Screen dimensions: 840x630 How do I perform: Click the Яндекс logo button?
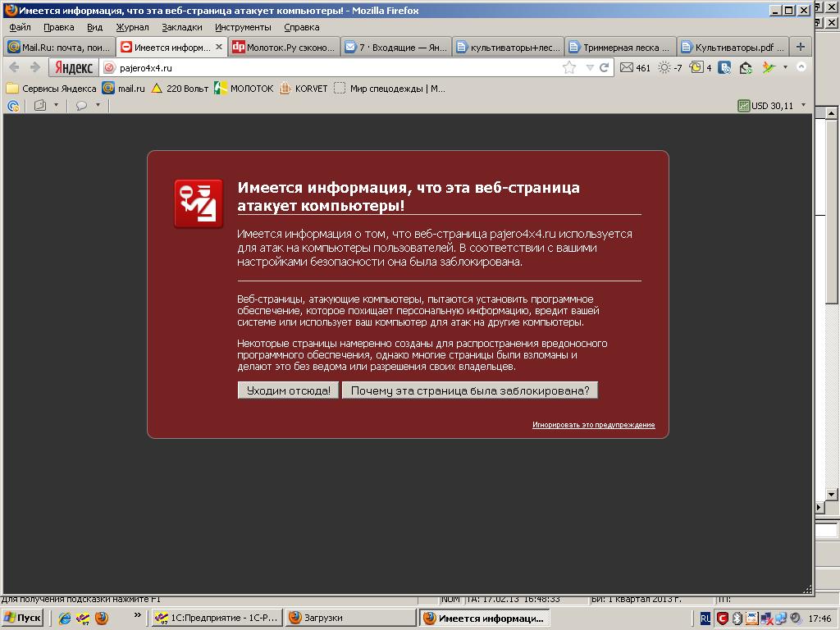(x=74, y=67)
